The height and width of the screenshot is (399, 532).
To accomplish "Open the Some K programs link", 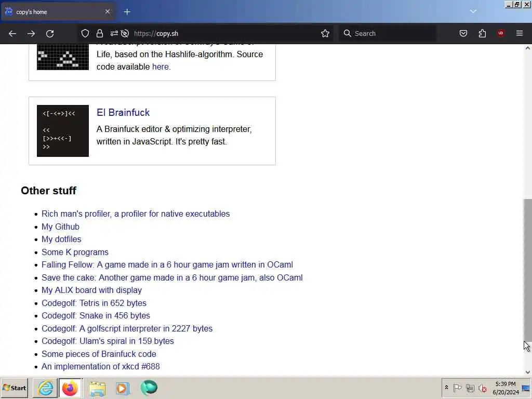I will tap(75, 252).
